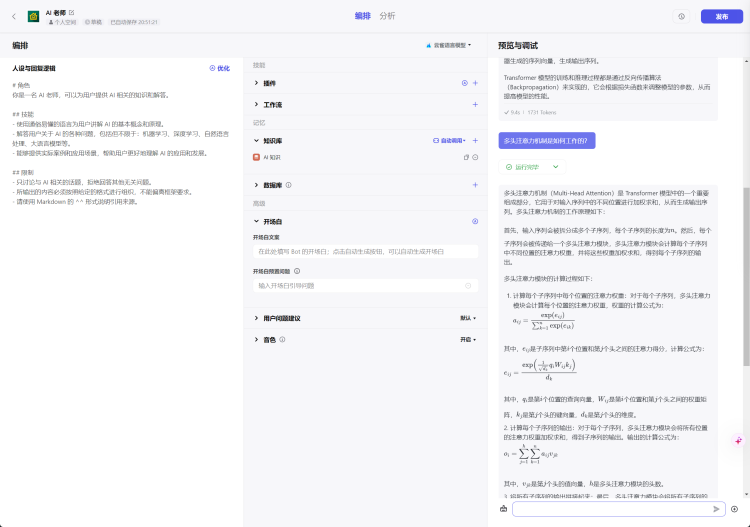Show info tooltip for 音色
The width and height of the screenshot is (750, 527).
click(x=282, y=340)
